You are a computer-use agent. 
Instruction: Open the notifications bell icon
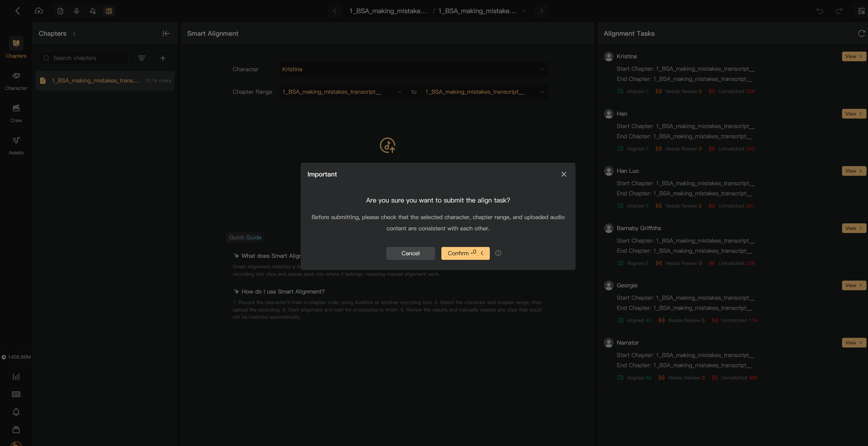[16, 412]
